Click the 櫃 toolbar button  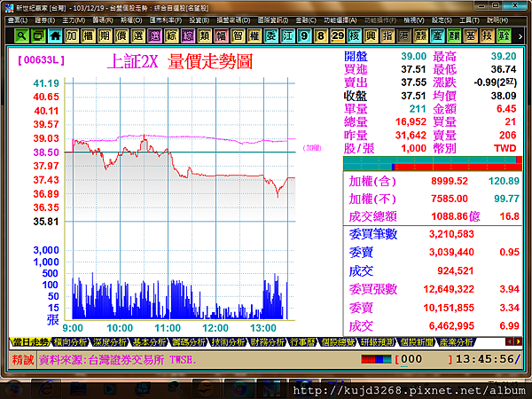tap(88, 35)
